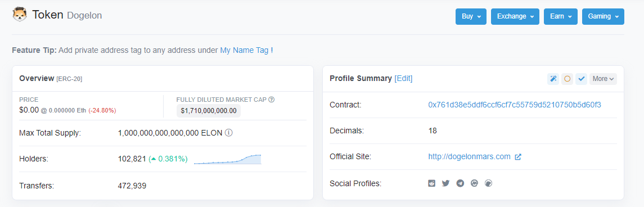
Task: Open the Telegram social profile icon
Action: (460, 183)
